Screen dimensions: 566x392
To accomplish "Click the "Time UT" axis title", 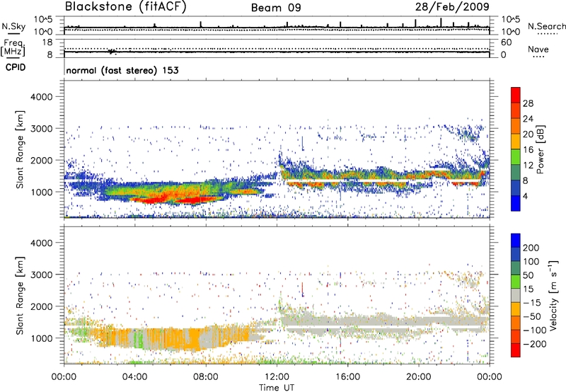I will 277,387.
